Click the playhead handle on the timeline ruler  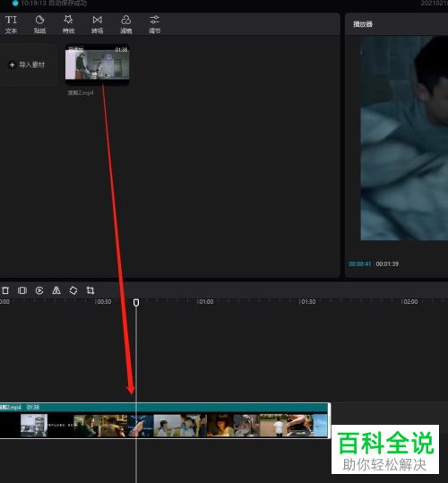[136, 303]
